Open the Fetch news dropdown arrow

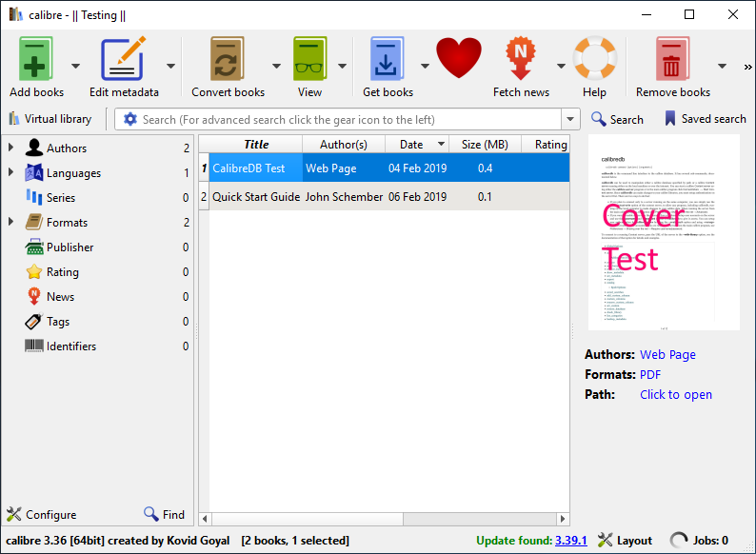point(561,66)
